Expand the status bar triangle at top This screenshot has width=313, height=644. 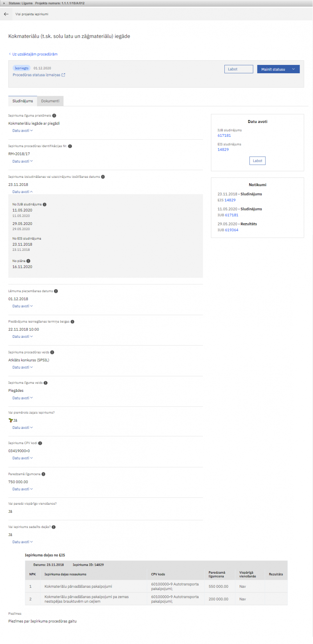tap(4, 3)
